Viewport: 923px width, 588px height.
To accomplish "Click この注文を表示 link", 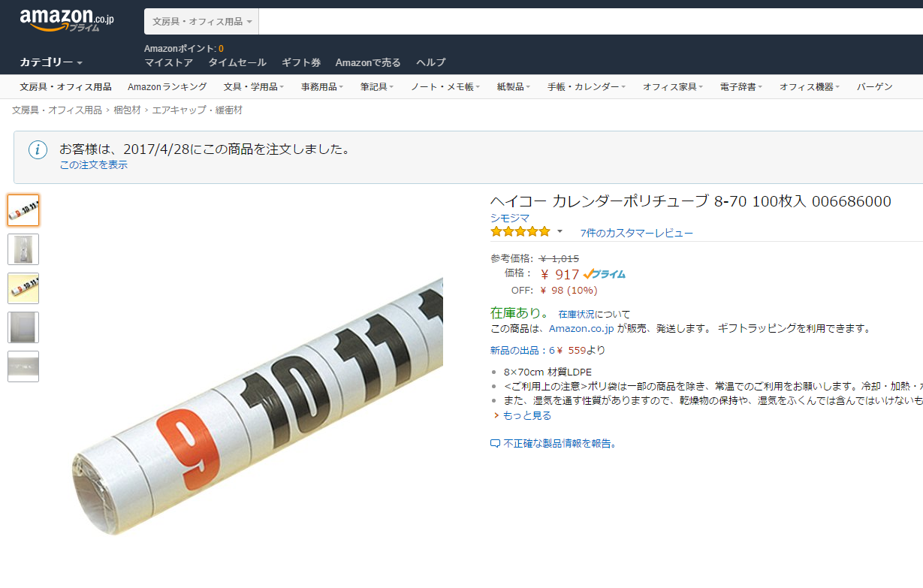I will pyautogui.click(x=94, y=164).
